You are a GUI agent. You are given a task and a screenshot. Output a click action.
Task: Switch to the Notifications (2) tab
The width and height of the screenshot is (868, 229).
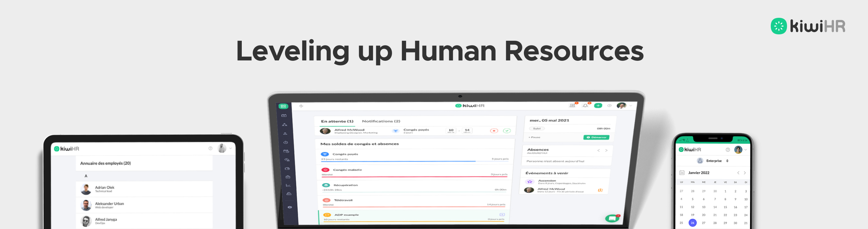point(381,121)
